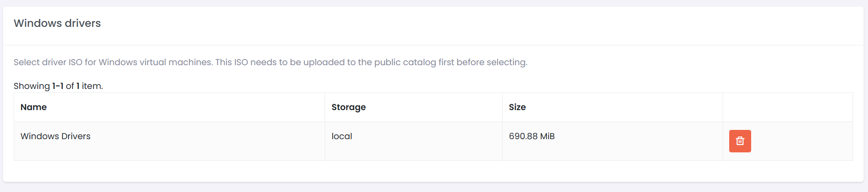Click the 690.88 MiB size cell
Screen dimensions: 868x192
(x=612, y=141)
